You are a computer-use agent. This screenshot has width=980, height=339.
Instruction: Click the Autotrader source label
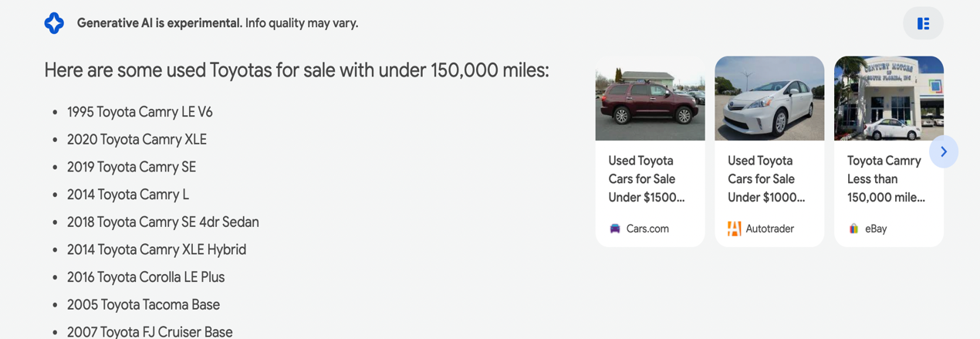[769, 229]
